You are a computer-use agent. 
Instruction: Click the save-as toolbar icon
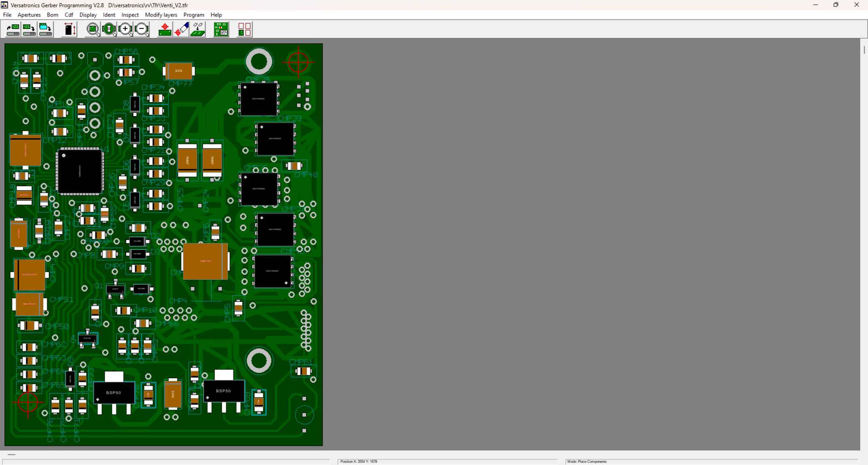pyautogui.click(x=45, y=29)
